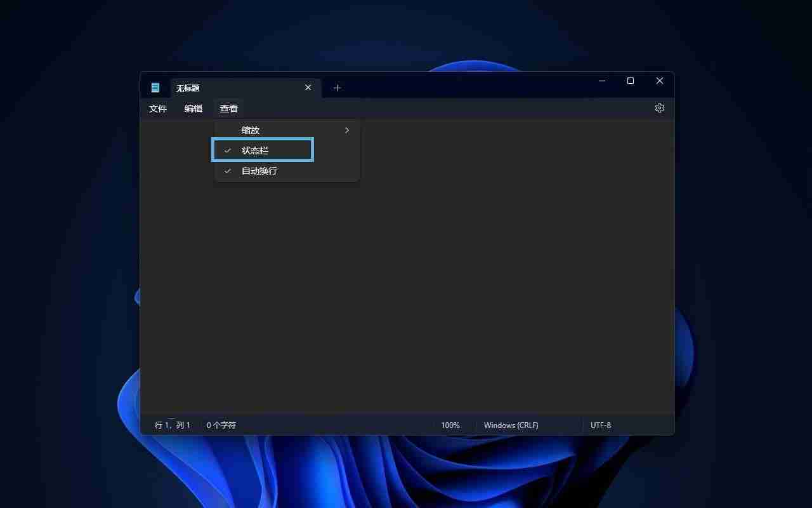Select 查看 in the menu bar
The height and width of the screenshot is (508, 812).
tap(228, 108)
